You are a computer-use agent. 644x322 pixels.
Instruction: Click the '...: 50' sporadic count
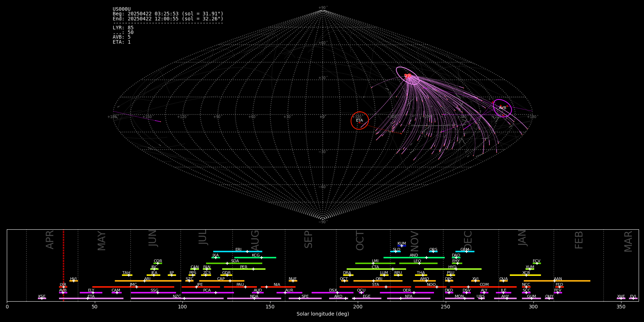point(123,33)
